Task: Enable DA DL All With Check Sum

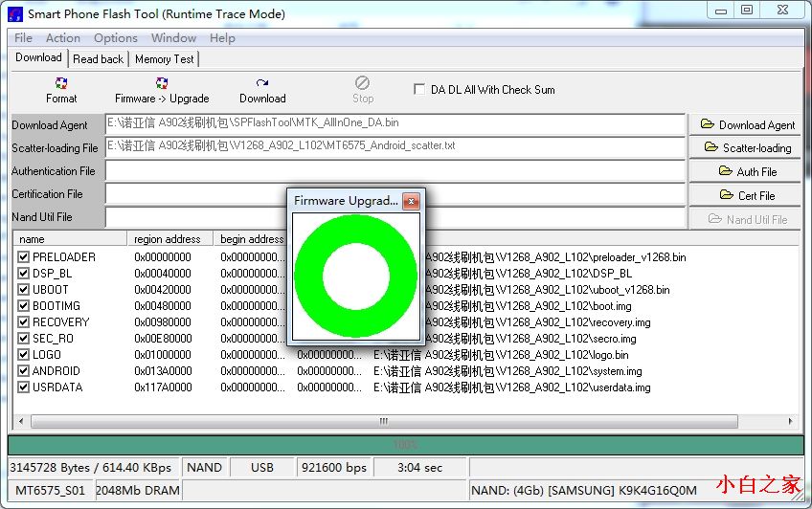Action: (x=419, y=89)
